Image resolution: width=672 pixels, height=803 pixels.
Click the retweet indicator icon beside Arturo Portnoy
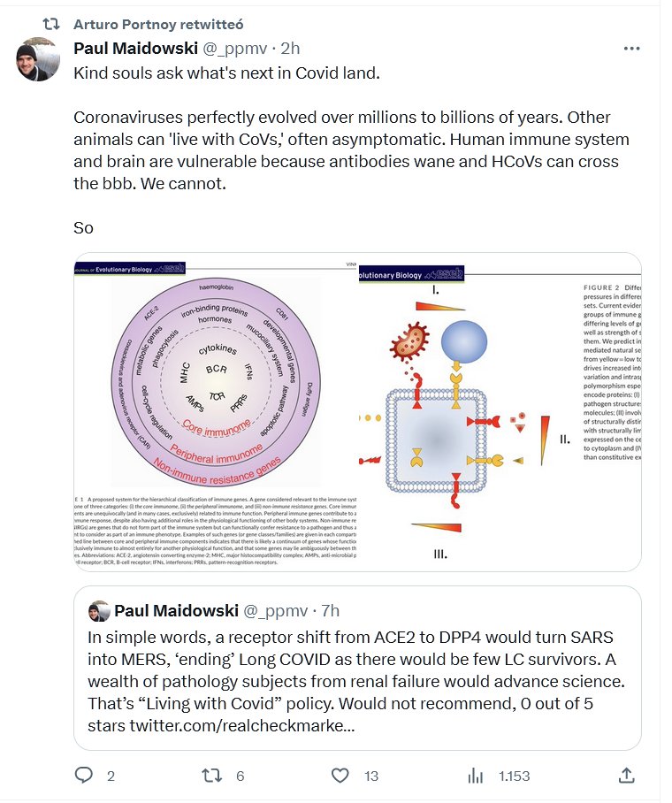pos(51,23)
